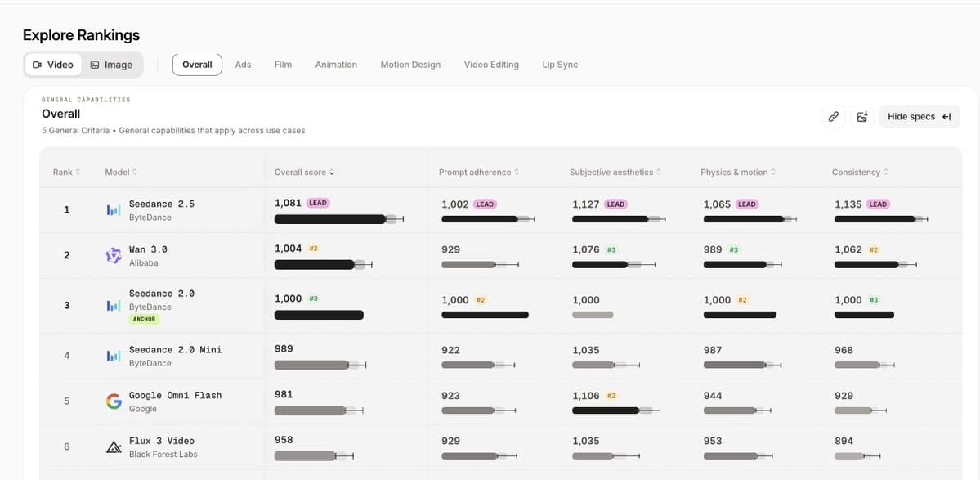Sort by Subjective aesthetics column

(x=615, y=172)
